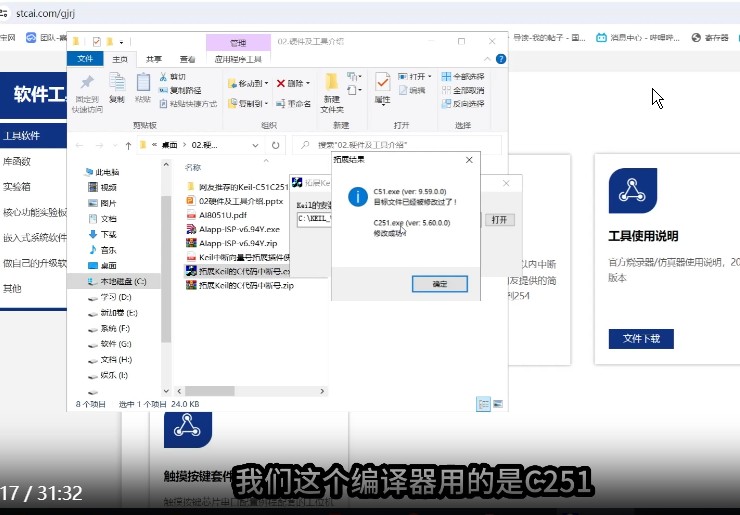Click the Properties icon in quick access toolbar
Image resolution: width=740 pixels, height=515 pixels.
click(x=96, y=42)
